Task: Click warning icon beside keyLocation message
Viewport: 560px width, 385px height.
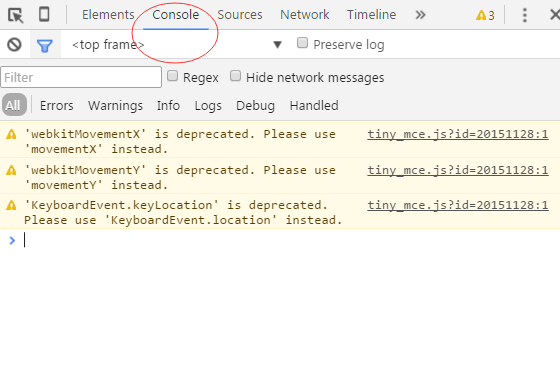Action: click(11, 205)
